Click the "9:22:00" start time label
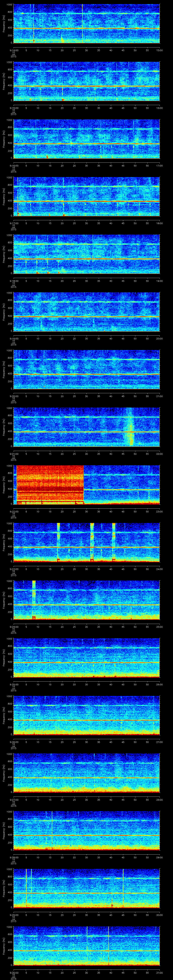Image resolution: width=173 pixels, height=980 pixels. 14,511
